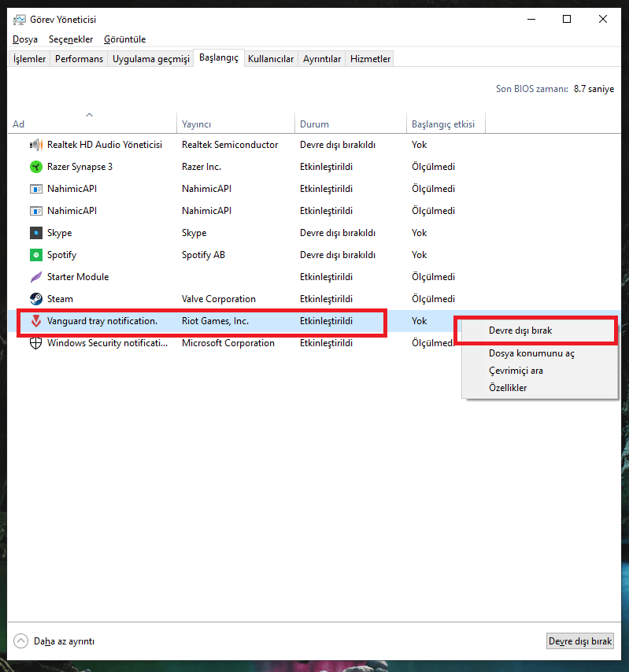
Task: Click the green Spotify icon
Action: click(x=36, y=255)
